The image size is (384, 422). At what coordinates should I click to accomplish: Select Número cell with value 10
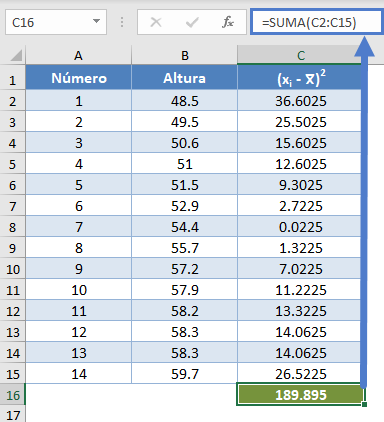(x=79, y=290)
